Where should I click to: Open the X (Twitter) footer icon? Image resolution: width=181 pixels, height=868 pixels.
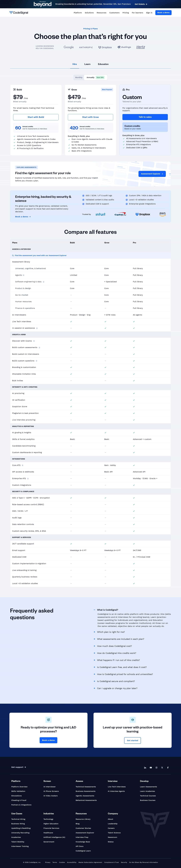pos(162,768)
